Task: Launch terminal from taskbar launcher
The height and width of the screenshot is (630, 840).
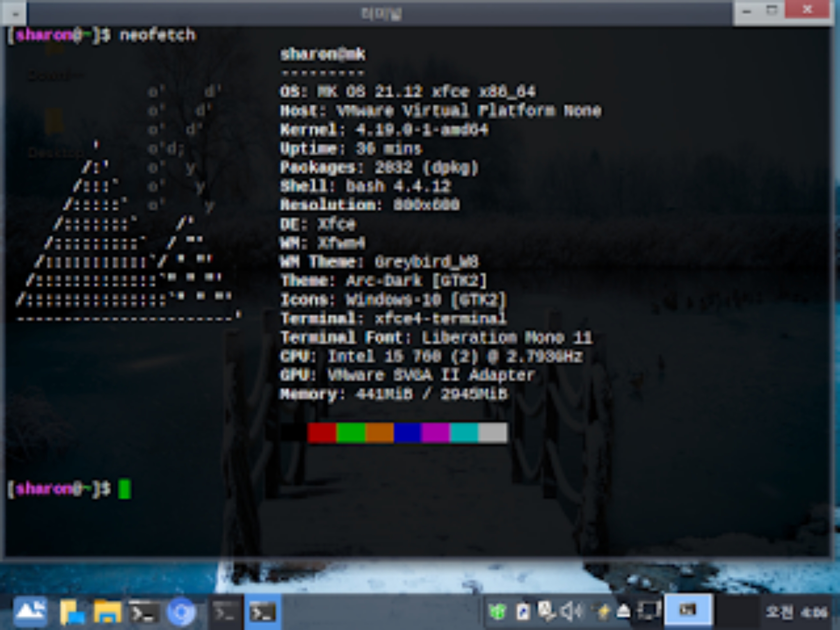Action: [144, 612]
